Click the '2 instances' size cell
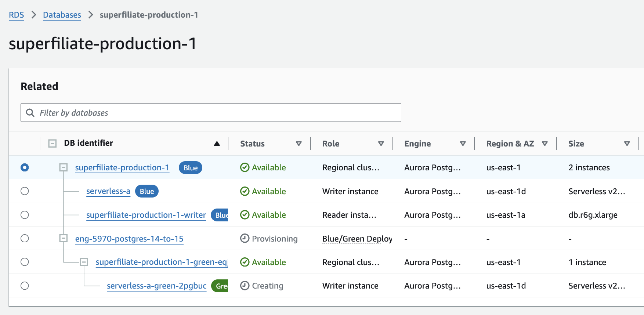 click(589, 167)
